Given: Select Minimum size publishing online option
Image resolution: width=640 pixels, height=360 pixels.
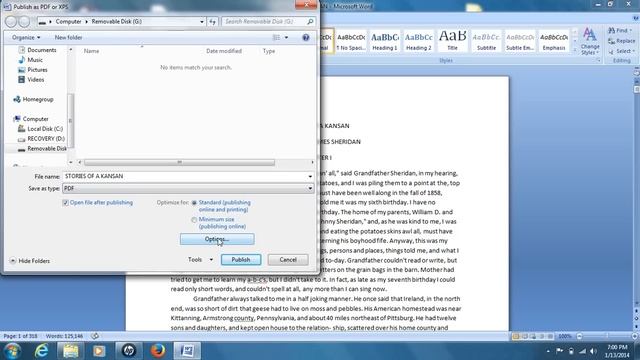Looking at the screenshot, I should tap(194, 220).
